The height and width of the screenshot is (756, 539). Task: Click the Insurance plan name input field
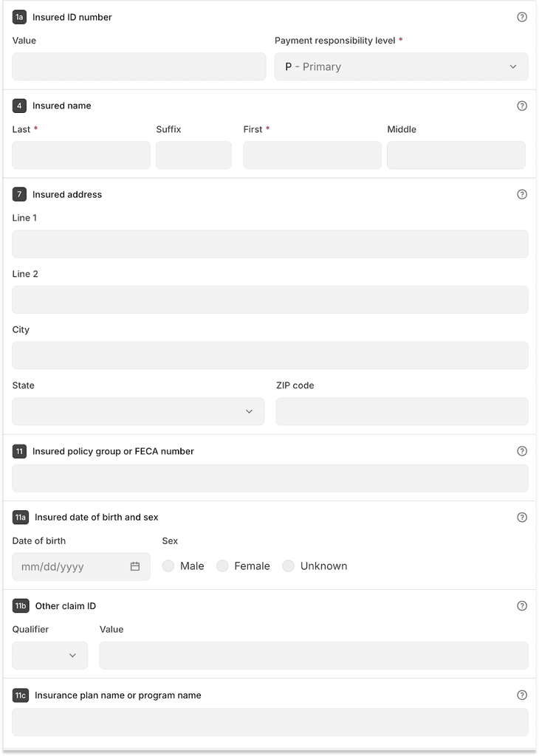(269, 721)
